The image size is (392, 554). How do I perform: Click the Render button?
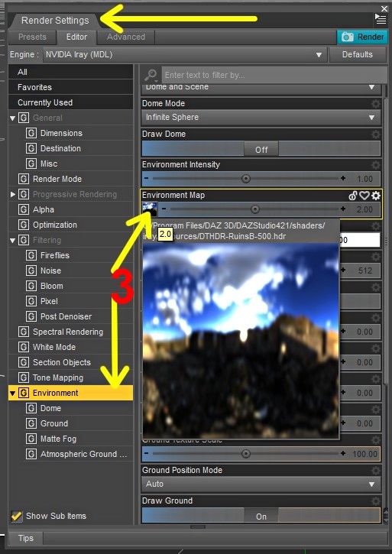click(x=362, y=37)
